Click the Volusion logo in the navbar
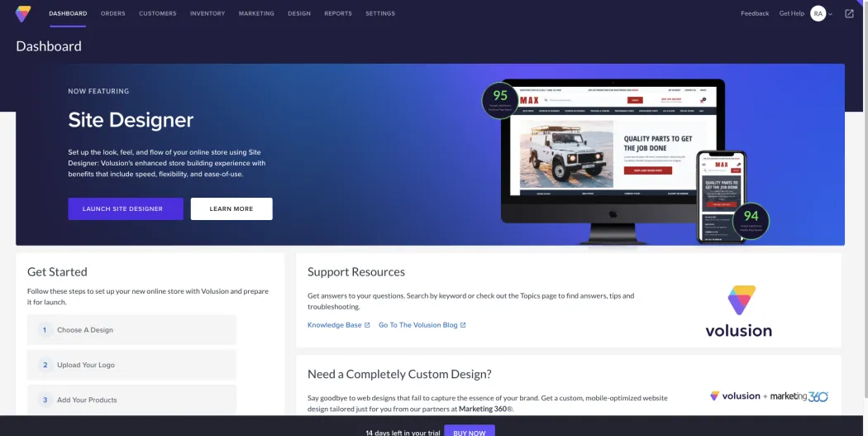 (x=23, y=13)
